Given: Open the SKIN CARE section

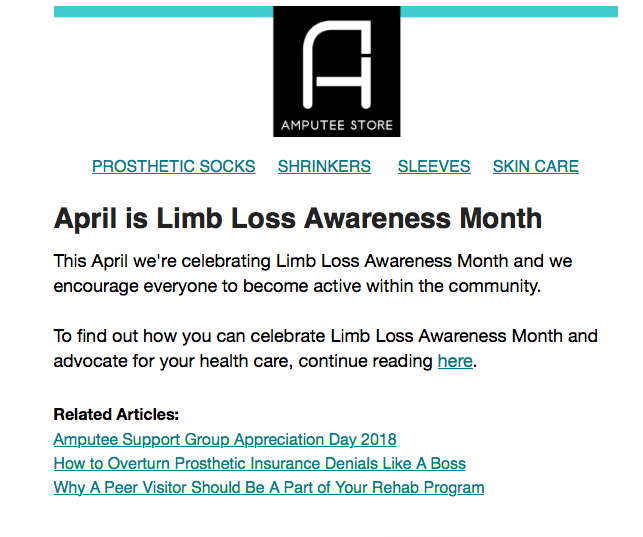Looking at the screenshot, I should pos(535,167).
